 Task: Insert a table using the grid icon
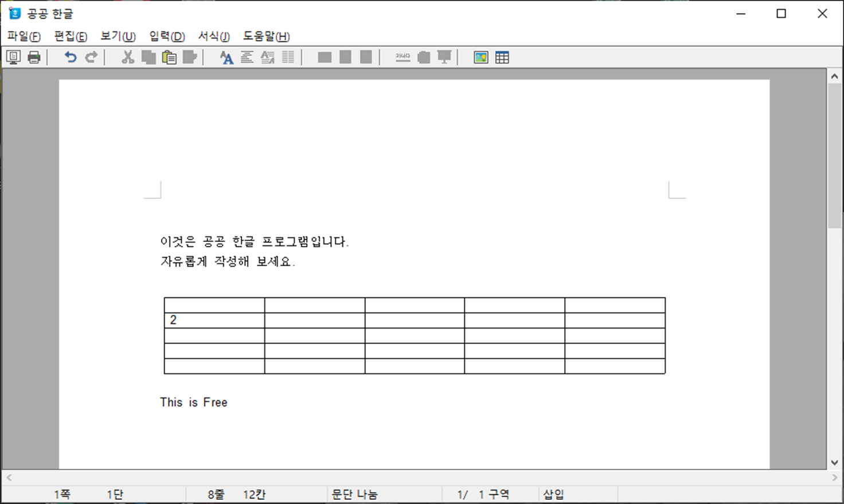(x=502, y=57)
